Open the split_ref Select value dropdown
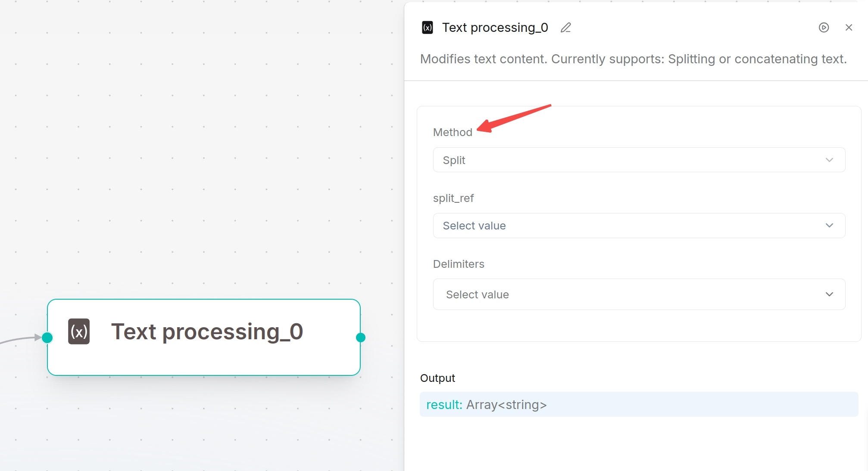This screenshot has height=471, width=868. click(x=639, y=226)
